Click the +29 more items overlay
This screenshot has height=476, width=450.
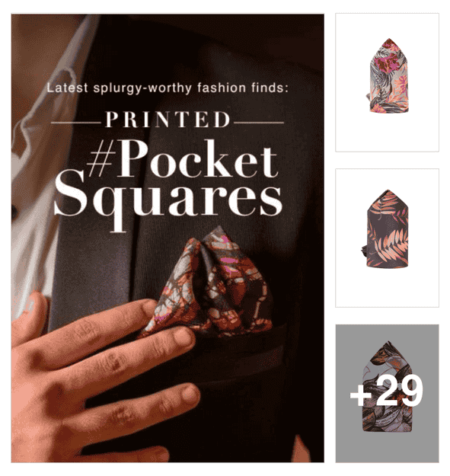[x=387, y=393]
